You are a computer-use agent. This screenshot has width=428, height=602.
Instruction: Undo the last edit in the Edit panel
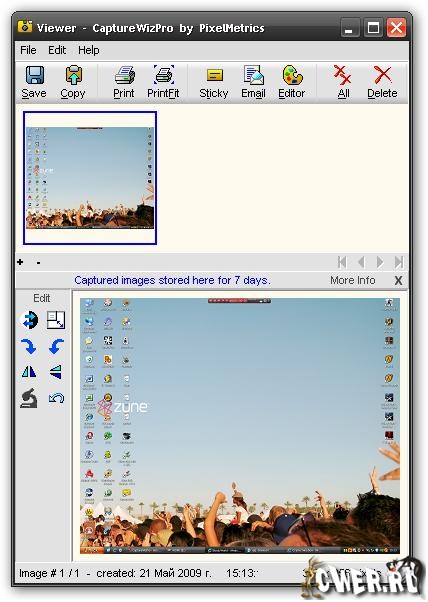tap(56, 398)
